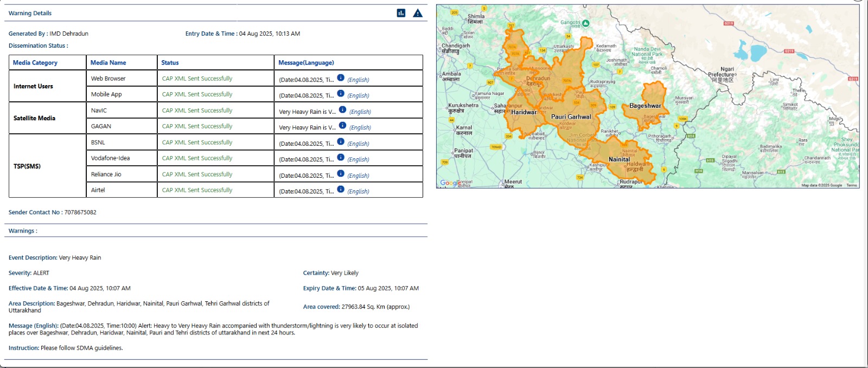
Task: Click the Google logo on the map
Action: (448, 183)
